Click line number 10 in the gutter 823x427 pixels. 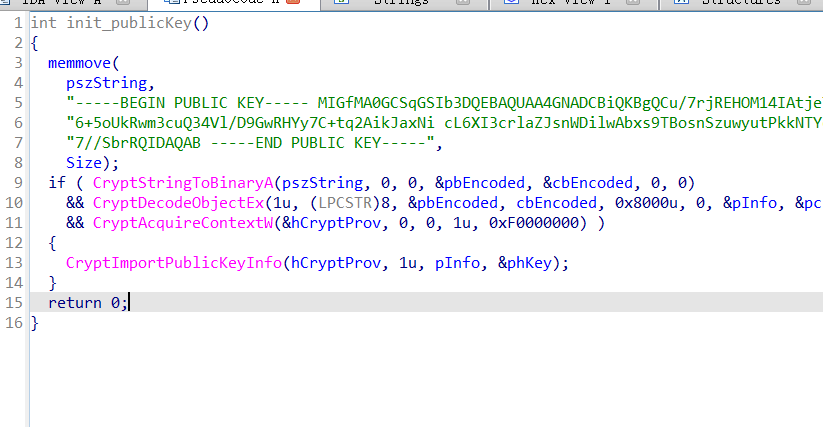[x=14, y=203]
